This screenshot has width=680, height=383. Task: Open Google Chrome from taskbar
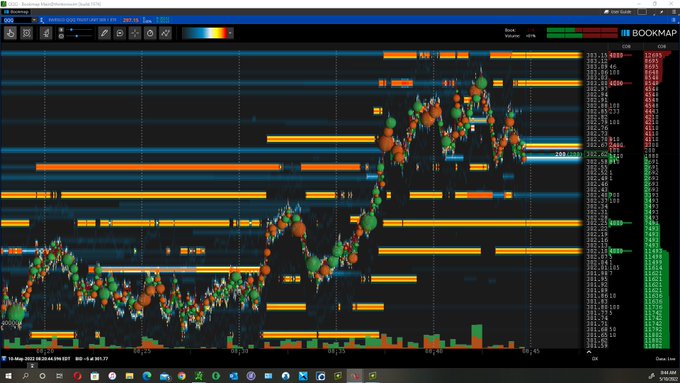coord(181,376)
